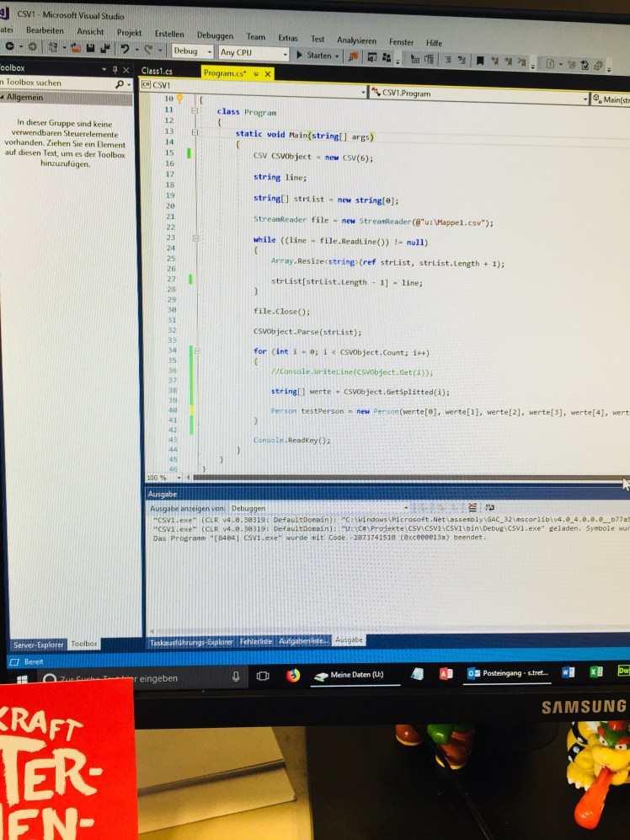
Task: Click the clear output icon in Ausgabe panel
Action: tap(472, 508)
